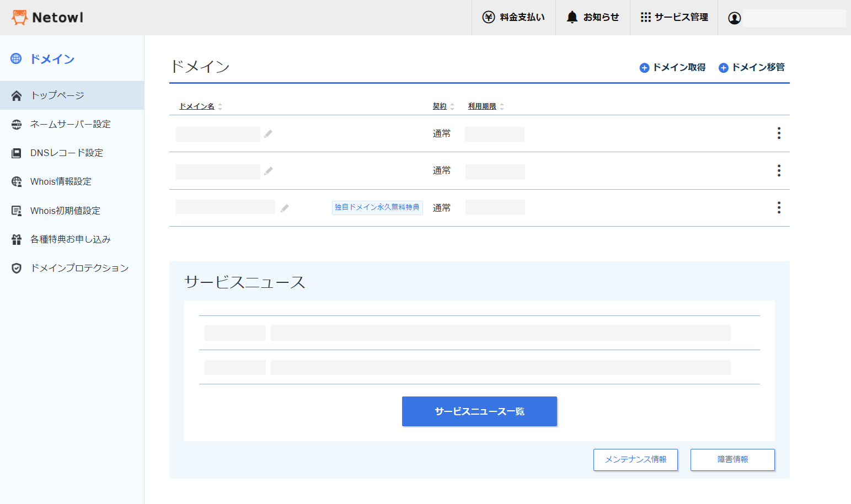Screen dimensions: 851x504
Task: Click the home icon for トップページ
Action: tap(17, 95)
